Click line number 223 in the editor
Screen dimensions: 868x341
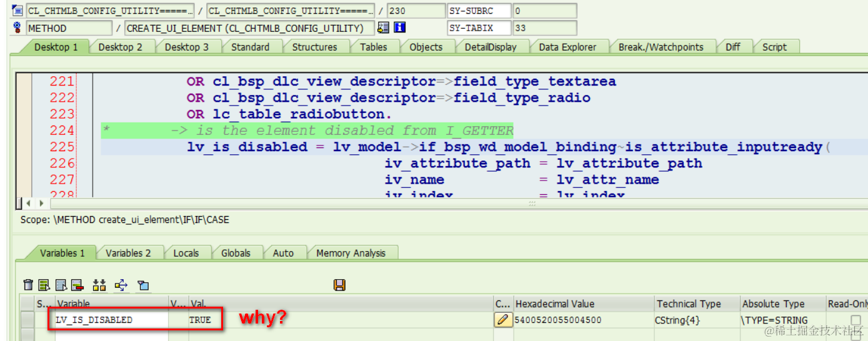point(62,114)
